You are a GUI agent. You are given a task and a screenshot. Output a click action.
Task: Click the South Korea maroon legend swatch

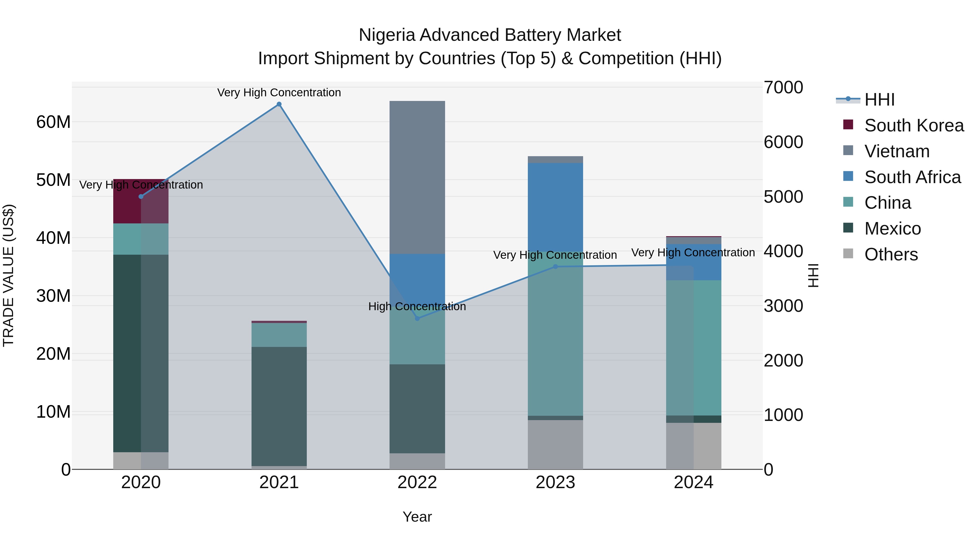coord(848,124)
